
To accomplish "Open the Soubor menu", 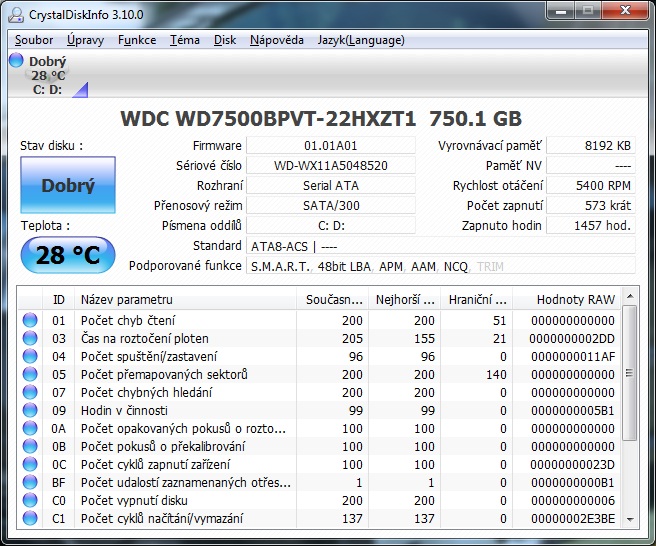I will tap(34, 40).
